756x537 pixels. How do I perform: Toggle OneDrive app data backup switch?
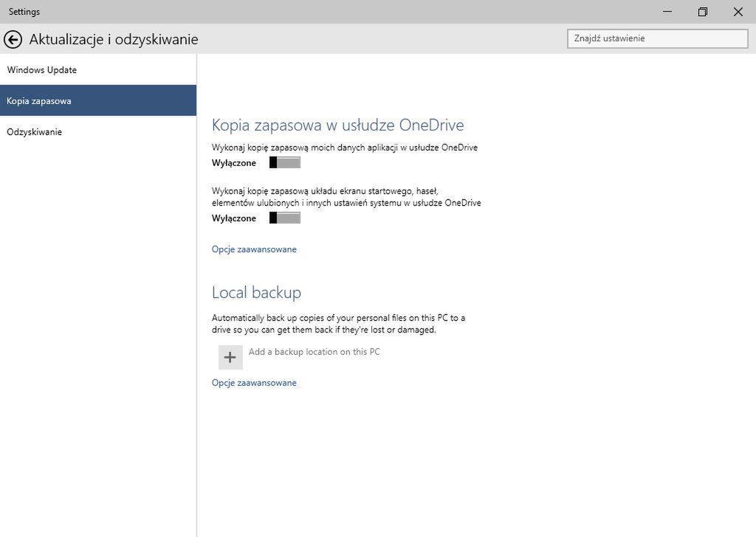tap(284, 163)
